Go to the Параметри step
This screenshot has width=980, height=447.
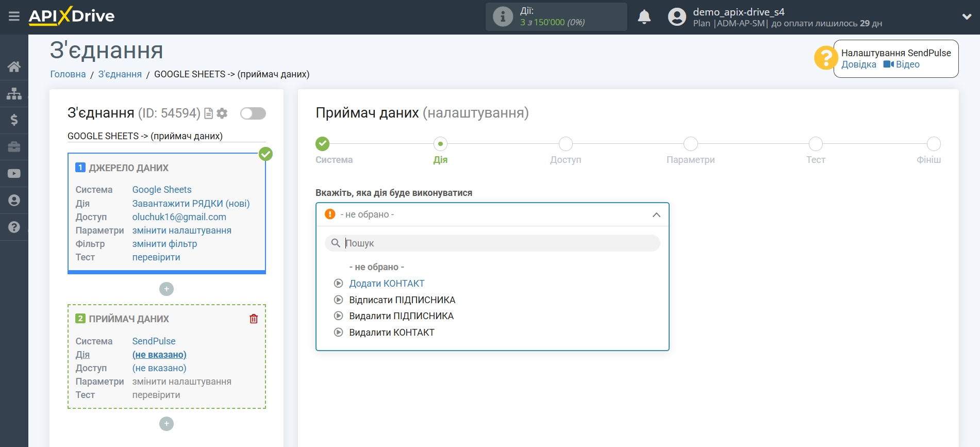pyautogui.click(x=691, y=144)
